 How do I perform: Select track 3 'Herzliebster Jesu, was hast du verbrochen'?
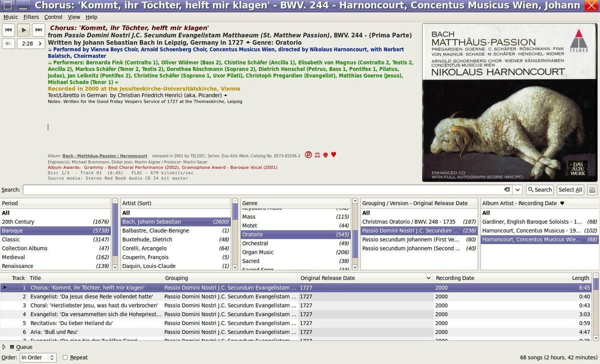[x=296, y=305]
